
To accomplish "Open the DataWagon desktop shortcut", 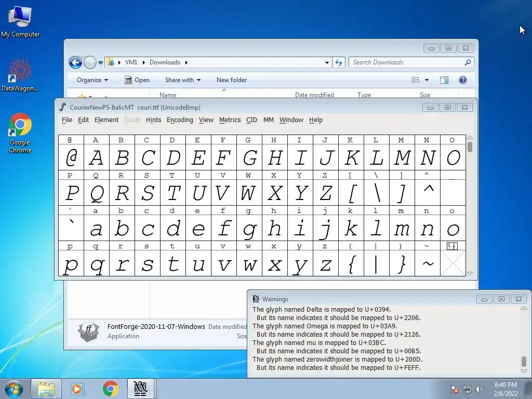I will coord(20,75).
